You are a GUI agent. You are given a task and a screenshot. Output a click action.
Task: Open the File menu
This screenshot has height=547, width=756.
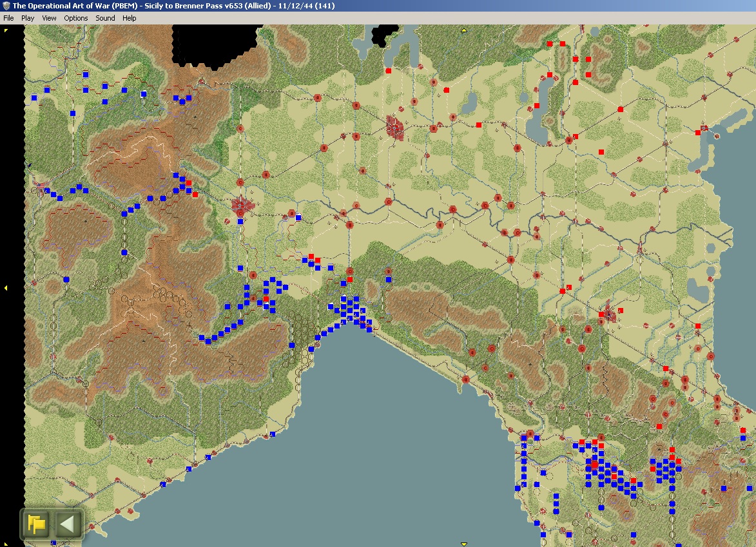pyautogui.click(x=8, y=18)
